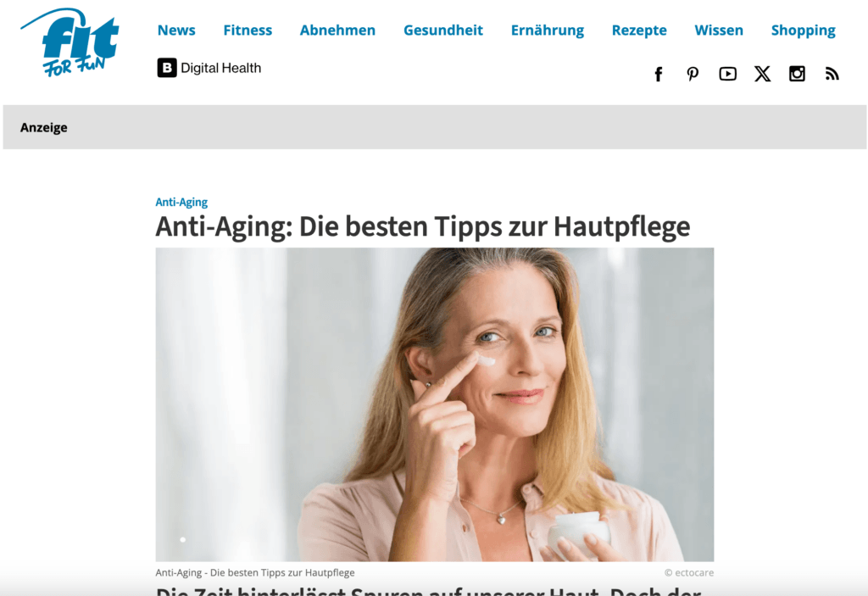The width and height of the screenshot is (868, 596).
Task: Open the Pinterest social icon
Action: 693,75
